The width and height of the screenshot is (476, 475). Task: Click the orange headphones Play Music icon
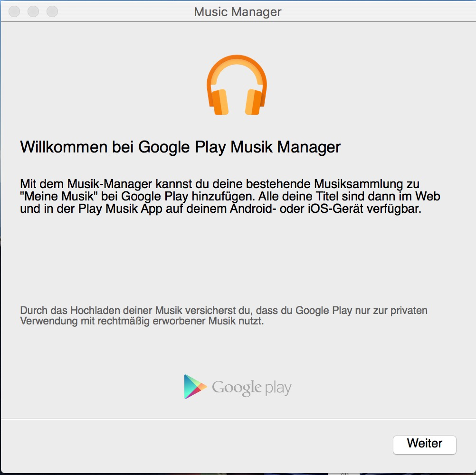(237, 85)
